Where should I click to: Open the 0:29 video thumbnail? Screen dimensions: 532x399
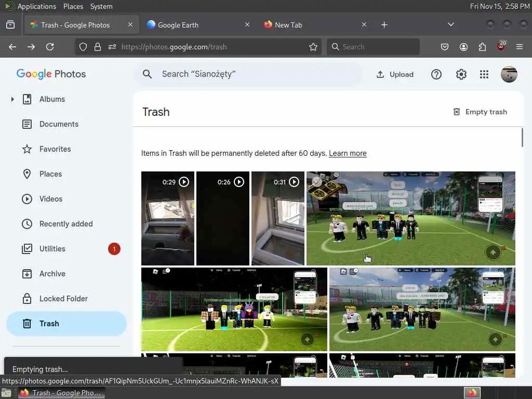coord(168,219)
